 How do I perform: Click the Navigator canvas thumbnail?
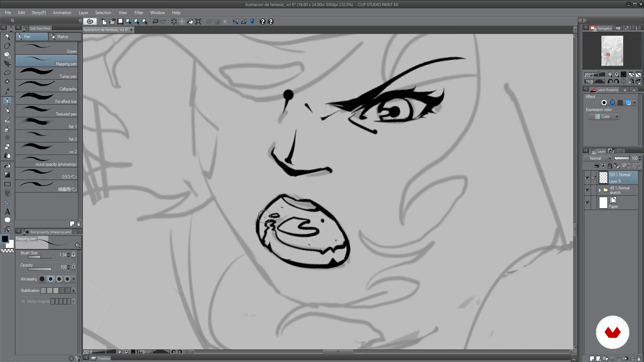tap(612, 51)
